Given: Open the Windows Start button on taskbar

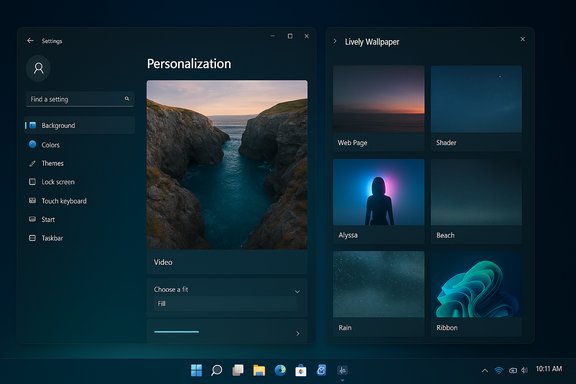Looking at the screenshot, I should [x=197, y=370].
